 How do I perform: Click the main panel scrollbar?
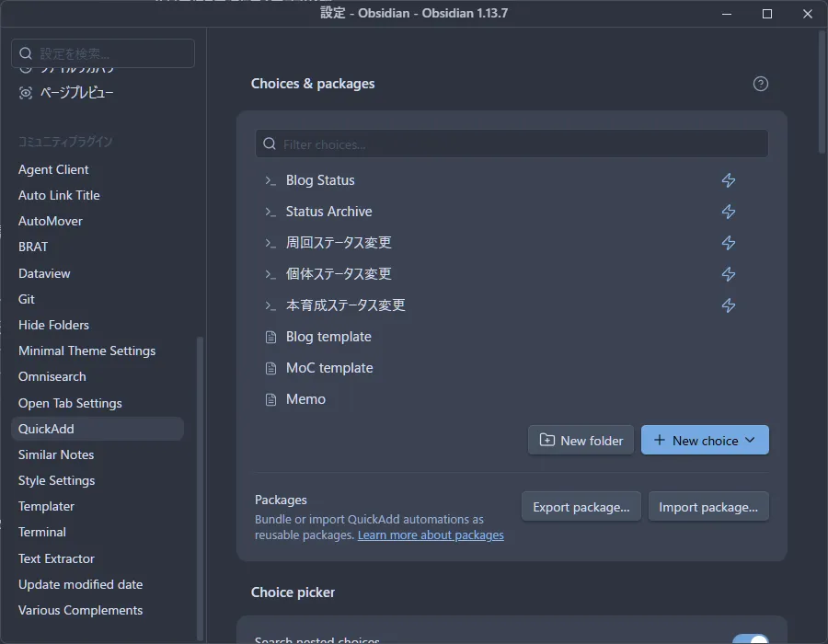point(822,92)
